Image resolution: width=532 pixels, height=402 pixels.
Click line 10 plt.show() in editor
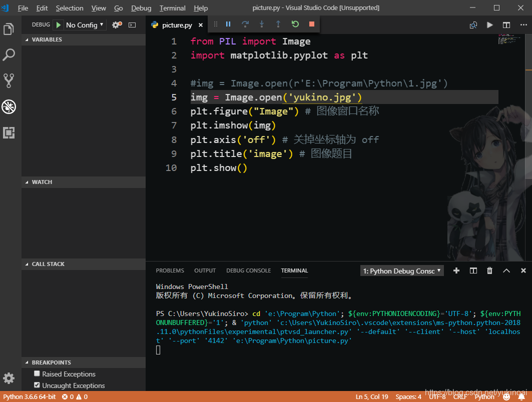pyautogui.click(x=219, y=168)
